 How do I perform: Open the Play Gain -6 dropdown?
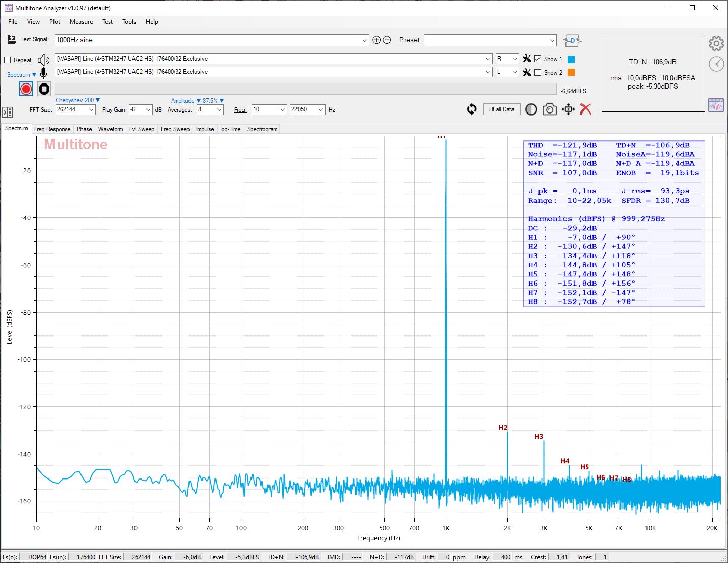click(148, 109)
